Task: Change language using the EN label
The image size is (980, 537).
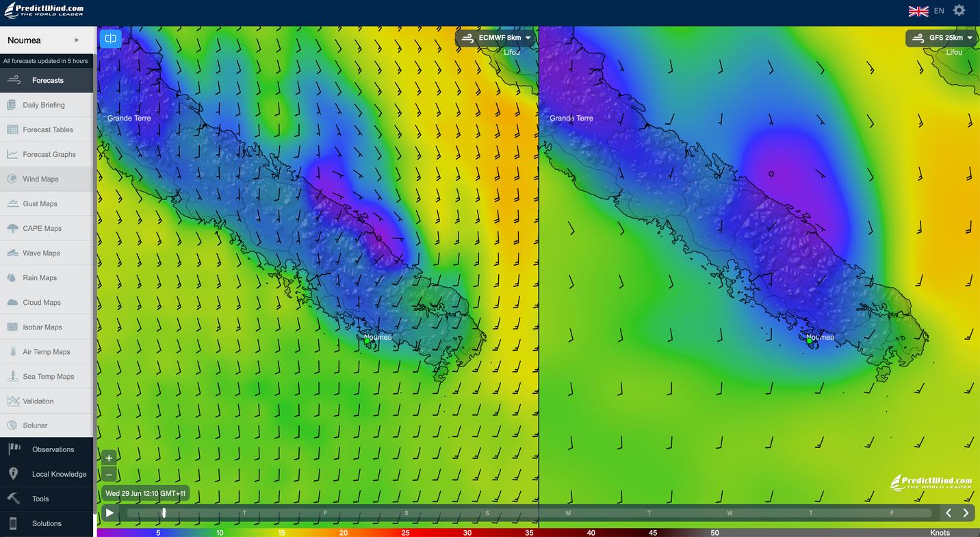Action: pyautogui.click(x=939, y=11)
